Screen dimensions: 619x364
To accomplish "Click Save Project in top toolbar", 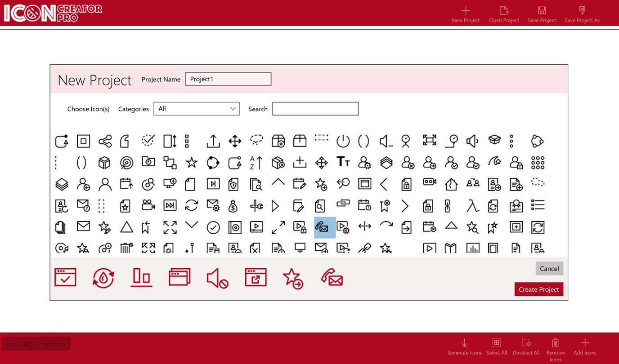I will [x=542, y=15].
